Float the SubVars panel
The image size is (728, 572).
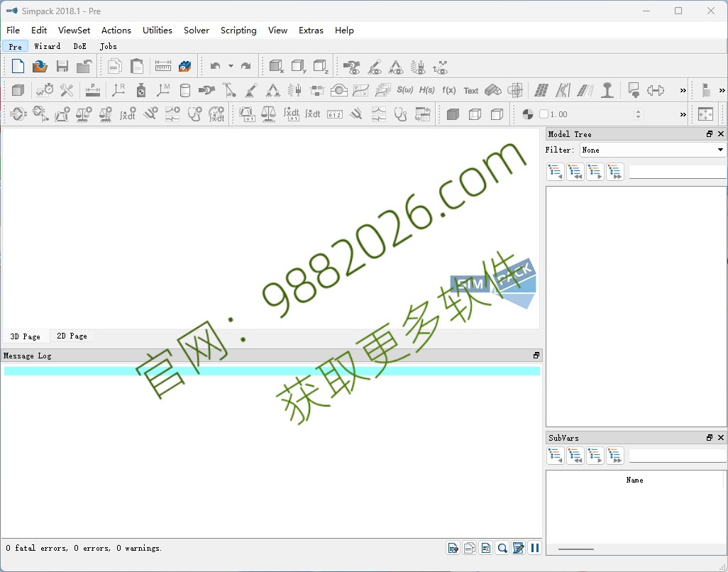click(710, 437)
